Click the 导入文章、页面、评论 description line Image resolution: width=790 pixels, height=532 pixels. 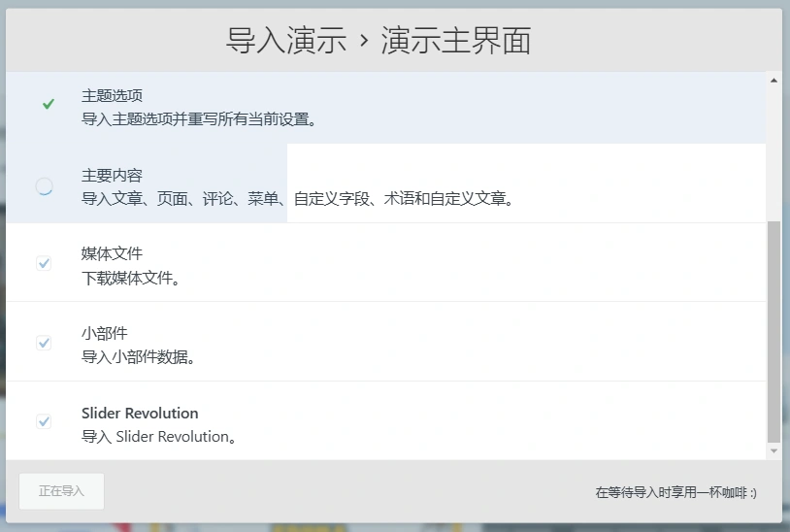coord(298,198)
